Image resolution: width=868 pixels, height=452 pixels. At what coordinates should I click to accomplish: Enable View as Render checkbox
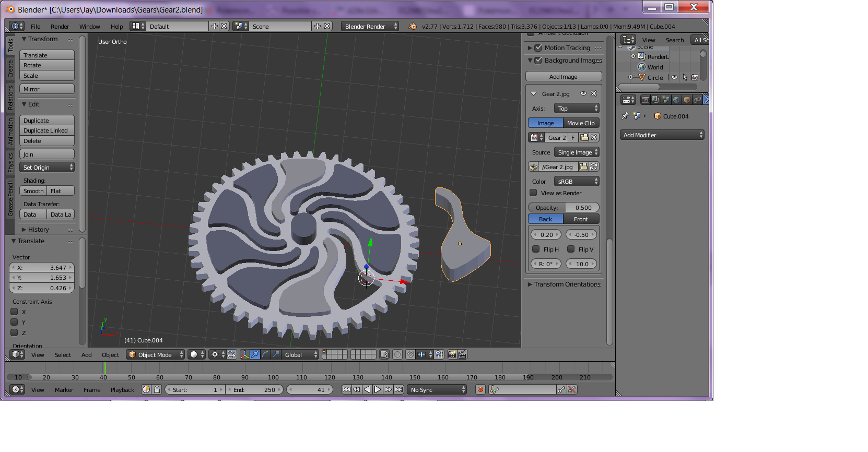click(x=533, y=193)
